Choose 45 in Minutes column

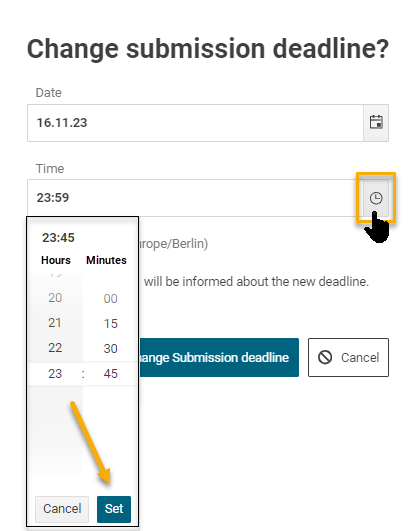pos(110,374)
